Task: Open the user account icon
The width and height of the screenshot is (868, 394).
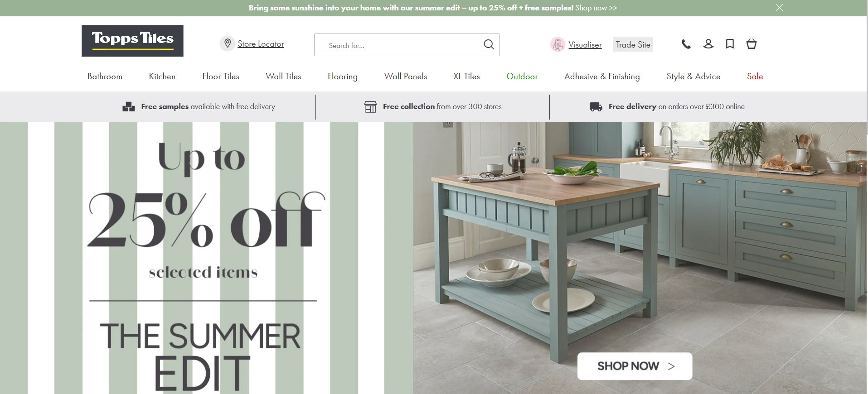Action: pos(708,44)
